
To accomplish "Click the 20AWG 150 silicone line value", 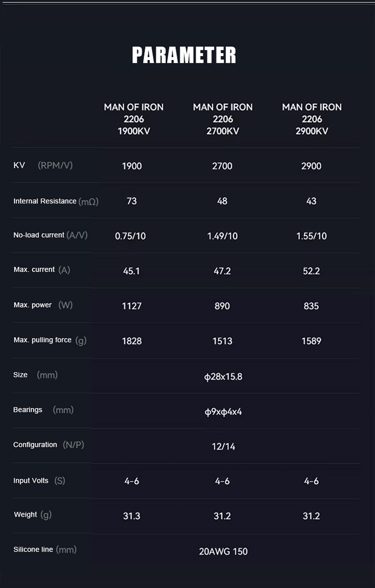I will (223, 552).
